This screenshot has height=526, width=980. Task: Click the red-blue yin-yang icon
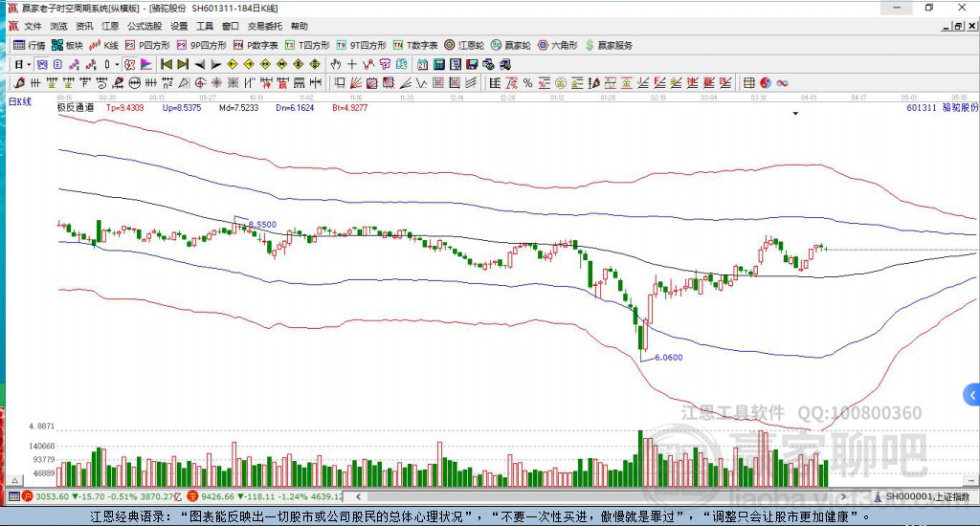coord(766,83)
